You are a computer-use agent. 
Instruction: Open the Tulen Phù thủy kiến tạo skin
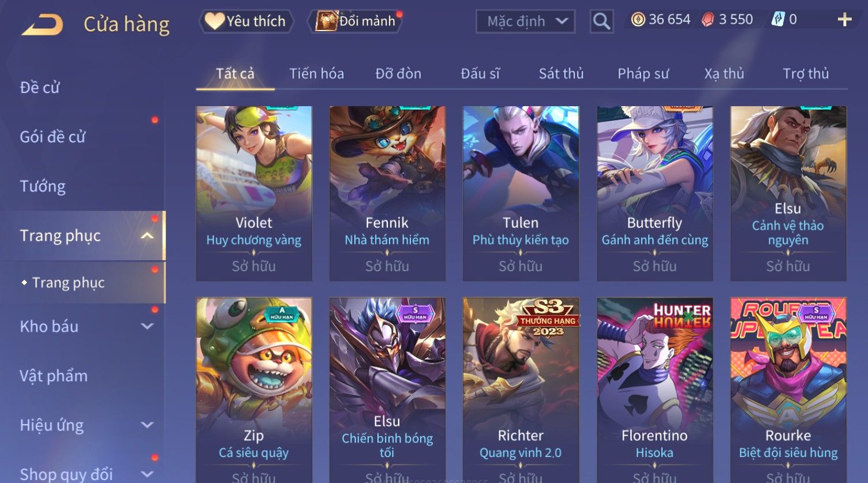pos(521,193)
